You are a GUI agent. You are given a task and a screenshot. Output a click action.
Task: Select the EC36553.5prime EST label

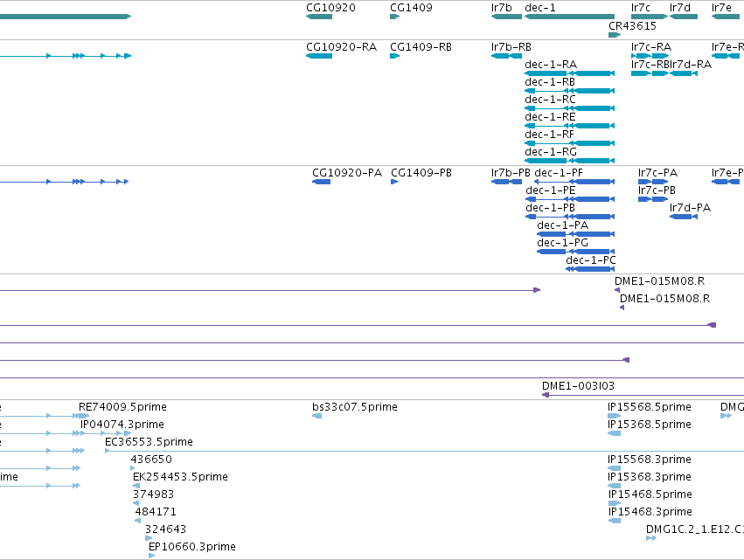coord(149,442)
